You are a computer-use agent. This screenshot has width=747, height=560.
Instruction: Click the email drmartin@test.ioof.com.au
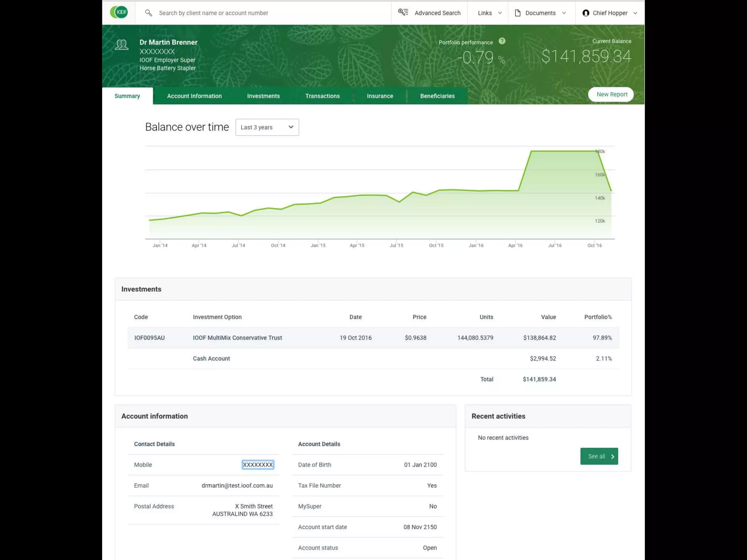point(237,486)
